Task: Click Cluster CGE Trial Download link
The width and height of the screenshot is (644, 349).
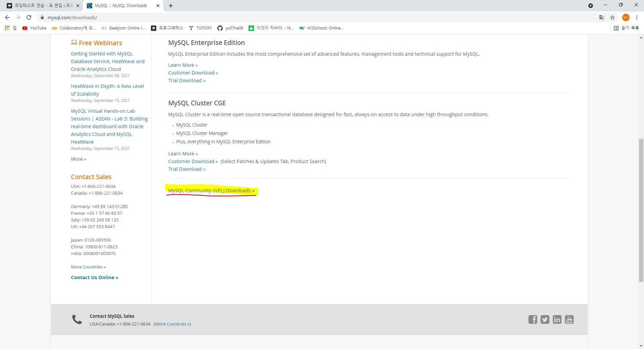Action: pyautogui.click(x=186, y=169)
